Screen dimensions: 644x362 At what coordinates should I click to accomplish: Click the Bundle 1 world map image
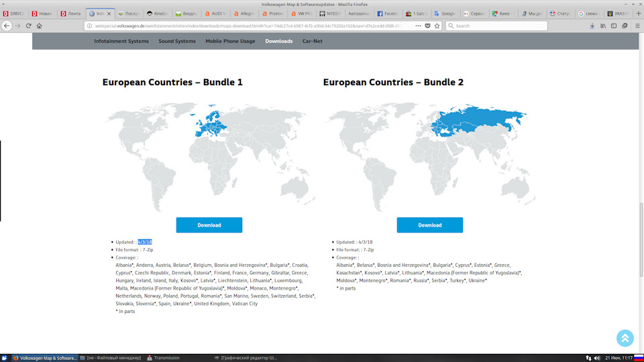pyautogui.click(x=209, y=156)
